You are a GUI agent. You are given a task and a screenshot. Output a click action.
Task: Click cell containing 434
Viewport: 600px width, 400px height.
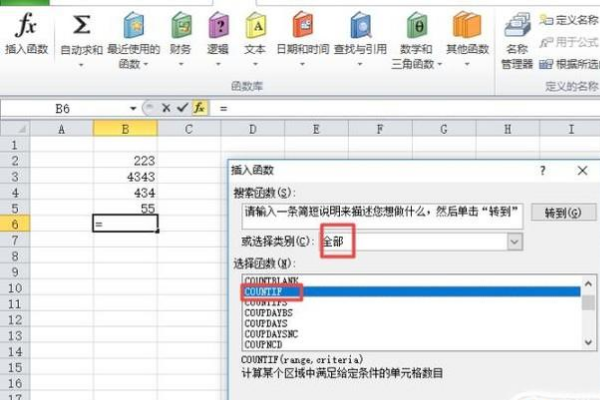125,193
